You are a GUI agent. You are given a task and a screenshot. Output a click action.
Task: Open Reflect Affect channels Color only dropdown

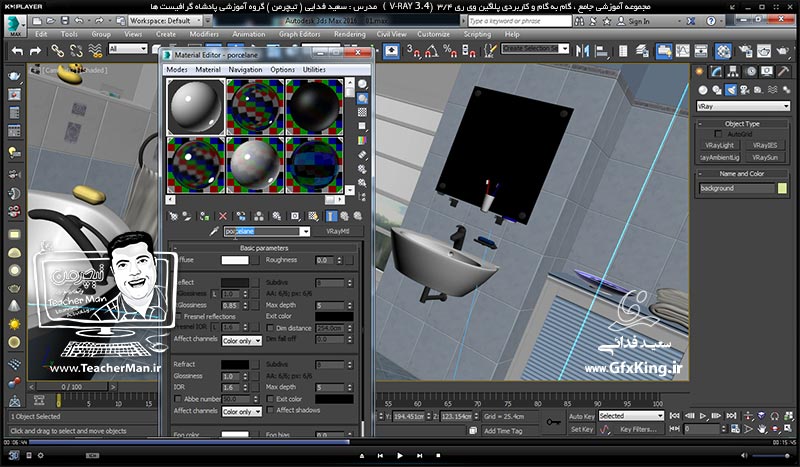(x=241, y=340)
